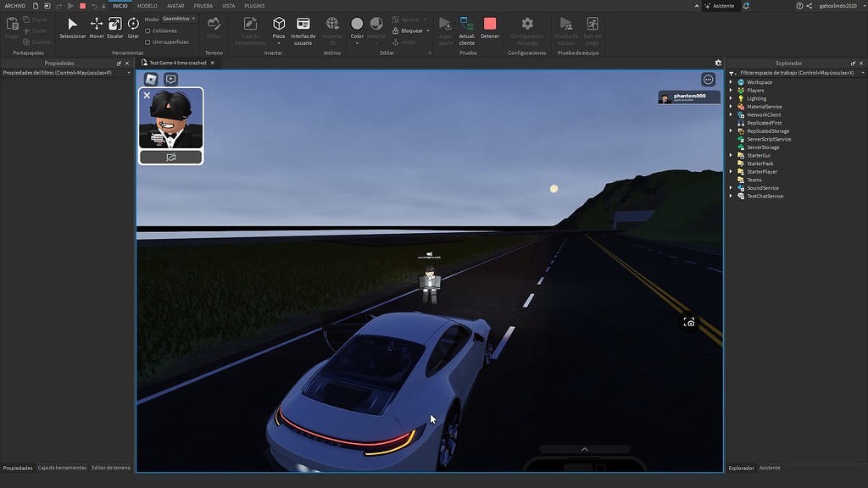
Task: Expand Workspace in the Explorador panel
Action: [731, 81]
